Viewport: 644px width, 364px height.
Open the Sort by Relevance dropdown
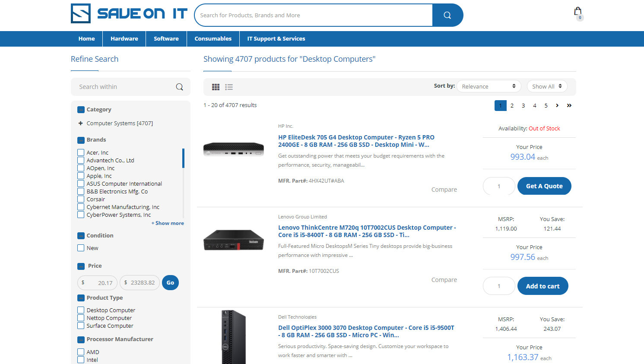[489, 86]
